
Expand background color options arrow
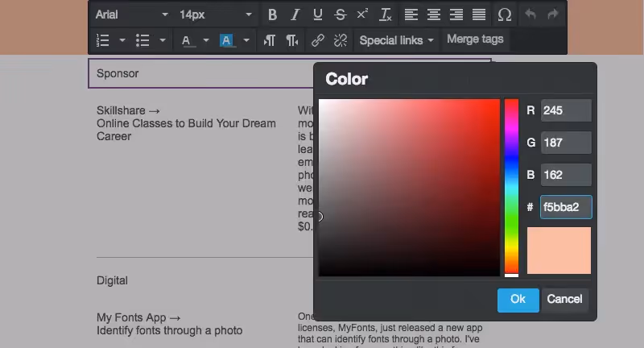[x=246, y=40]
